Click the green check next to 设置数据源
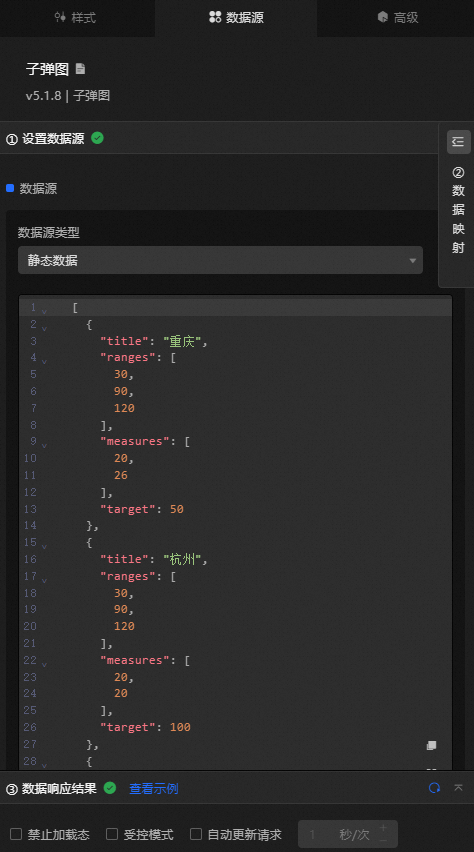This screenshot has width=474, height=852. 97,138
